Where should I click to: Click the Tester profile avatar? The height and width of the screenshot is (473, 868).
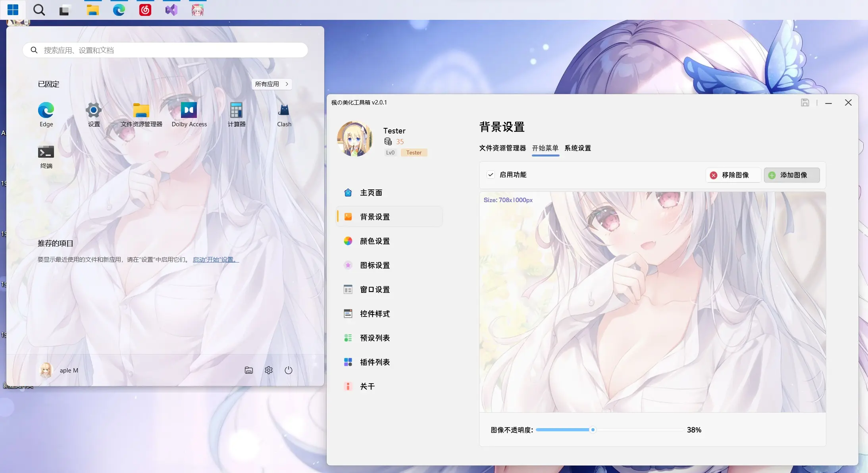coord(355,139)
